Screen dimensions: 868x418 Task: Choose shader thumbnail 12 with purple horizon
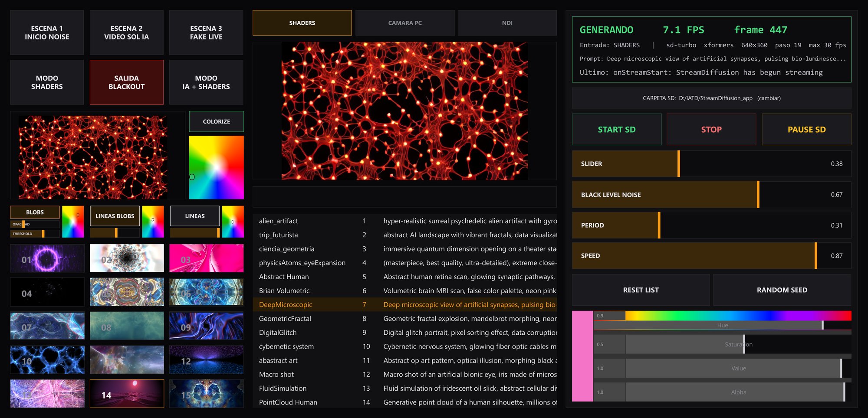click(206, 360)
